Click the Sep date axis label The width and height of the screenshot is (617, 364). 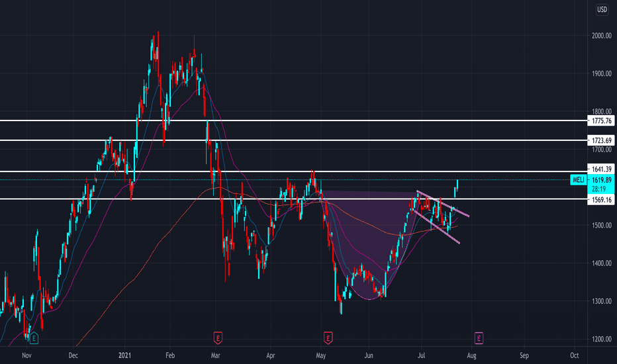pos(524,355)
